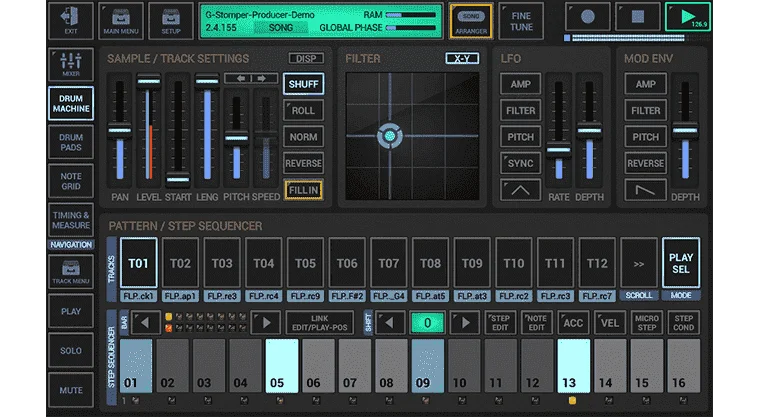Activate step 13 in sequencer
The image size is (760, 417).
[574, 366]
